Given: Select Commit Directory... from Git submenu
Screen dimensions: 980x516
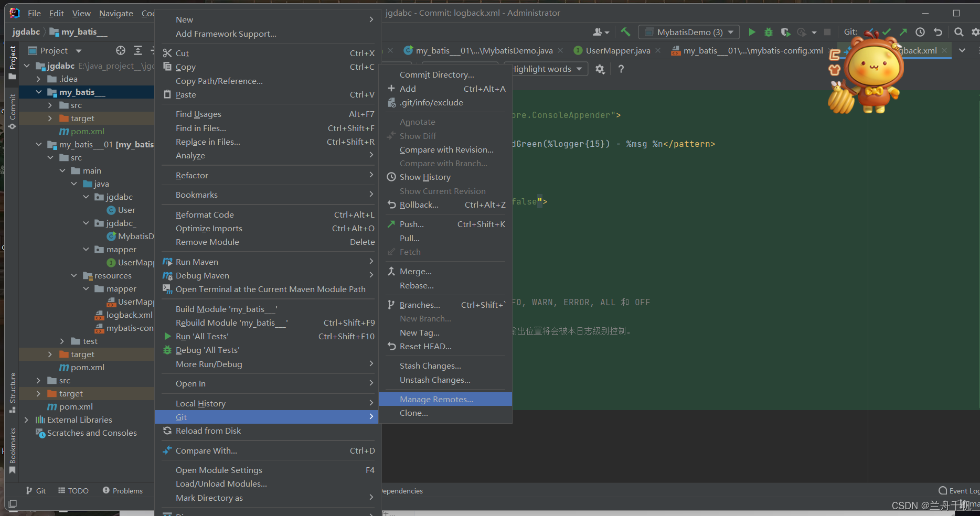Looking at the screenshot, I should point(445,75).
